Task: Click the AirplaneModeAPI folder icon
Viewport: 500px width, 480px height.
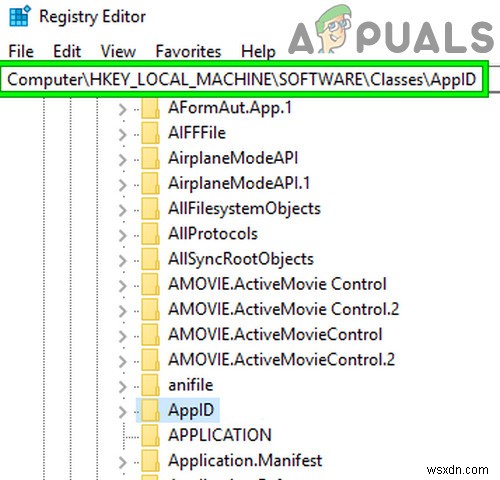Action: [x=150, y=158]
